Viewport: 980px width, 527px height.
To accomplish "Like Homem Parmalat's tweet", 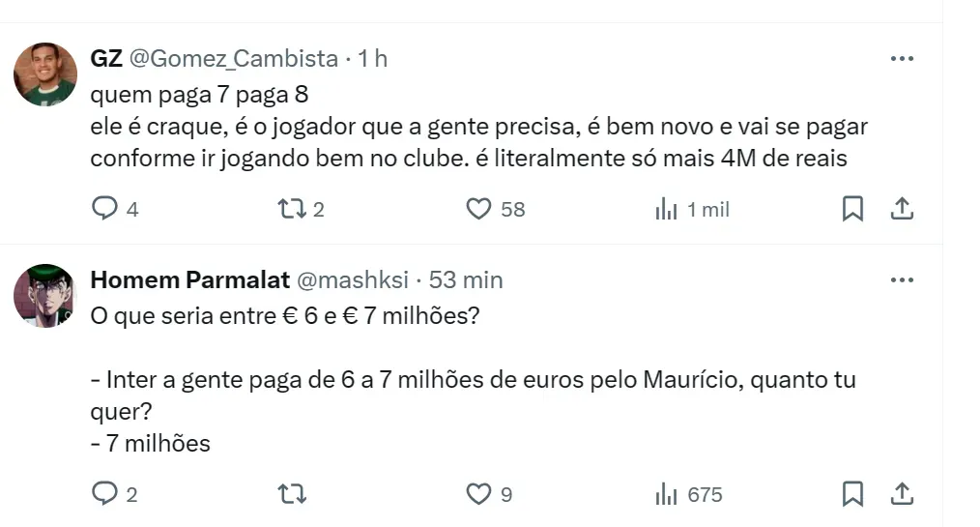I will (x=479, y=494).
